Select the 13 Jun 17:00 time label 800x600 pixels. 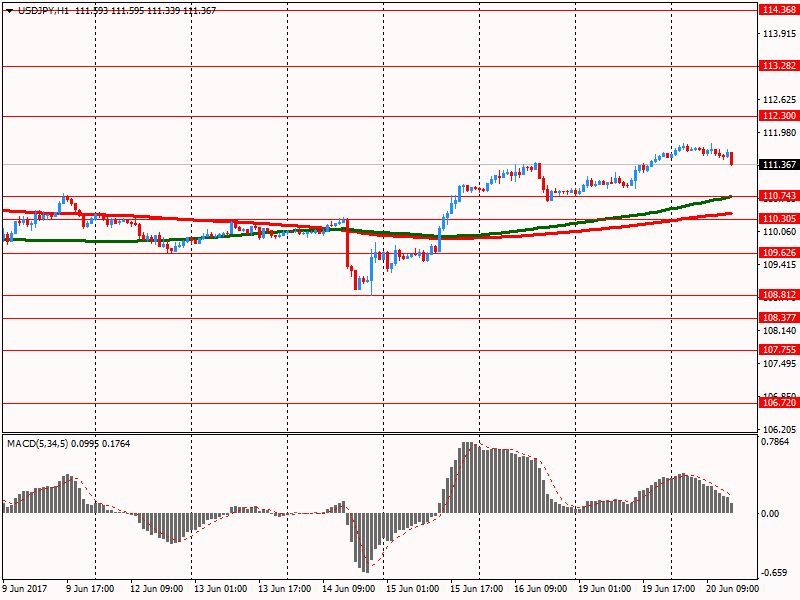tap(285, 589)
